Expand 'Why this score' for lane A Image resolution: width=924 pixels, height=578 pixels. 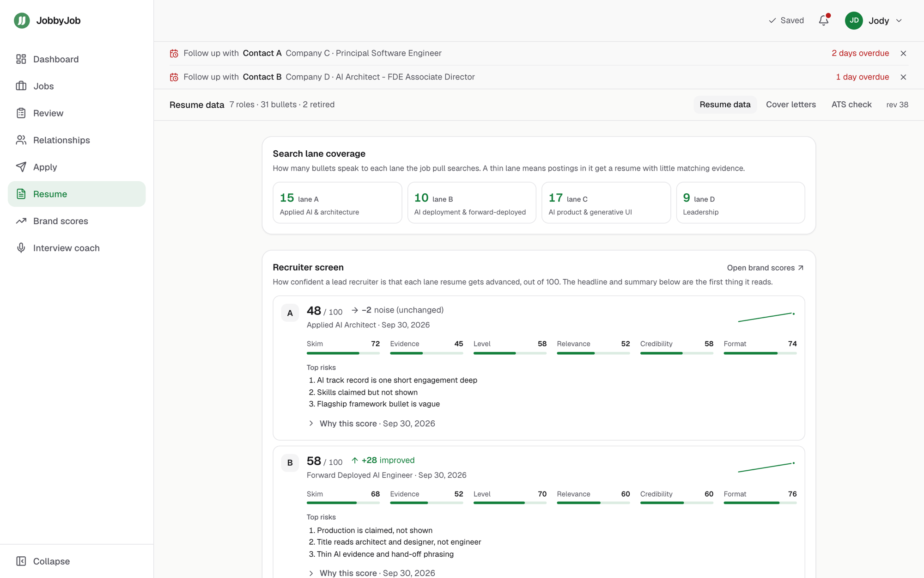point(371,424)
